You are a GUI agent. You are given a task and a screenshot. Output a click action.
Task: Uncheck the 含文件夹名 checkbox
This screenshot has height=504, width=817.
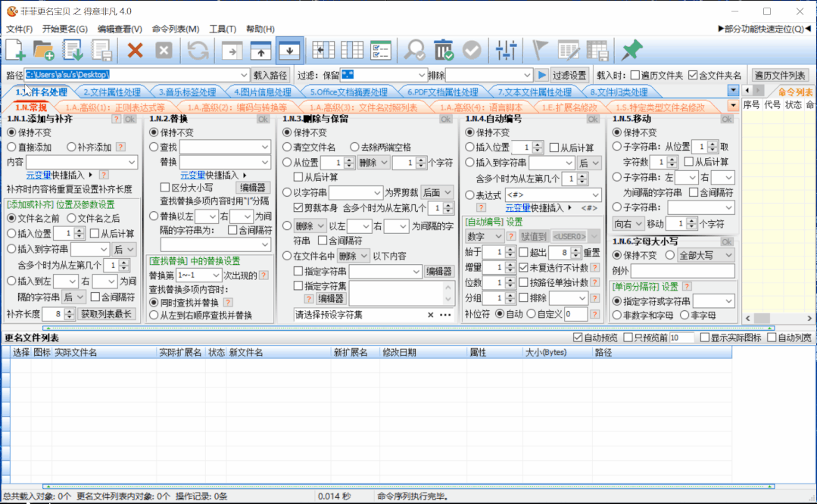(693, 75)
